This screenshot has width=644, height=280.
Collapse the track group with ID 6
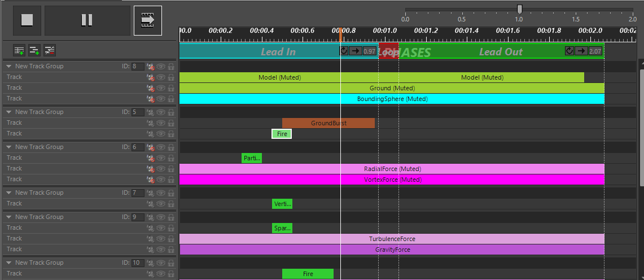coord(9,147)
